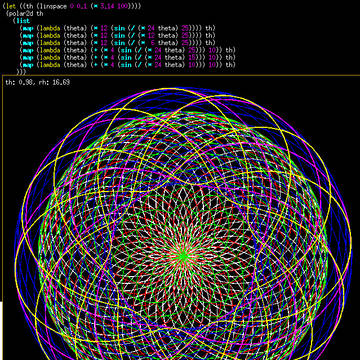Click the map line containing '(* 12 theta) 25'
Image resolution: width=360 pixels, height=360 pixels.
tap(117, 36)
